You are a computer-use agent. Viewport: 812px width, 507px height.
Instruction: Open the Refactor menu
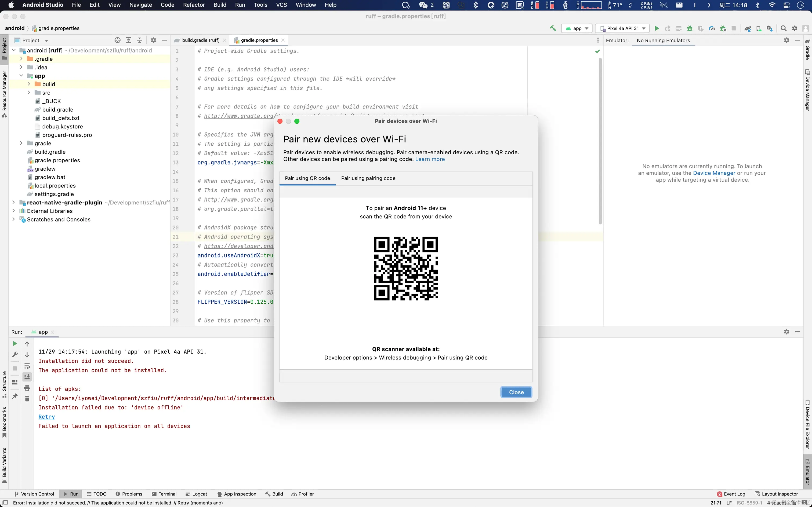(194, 5)
